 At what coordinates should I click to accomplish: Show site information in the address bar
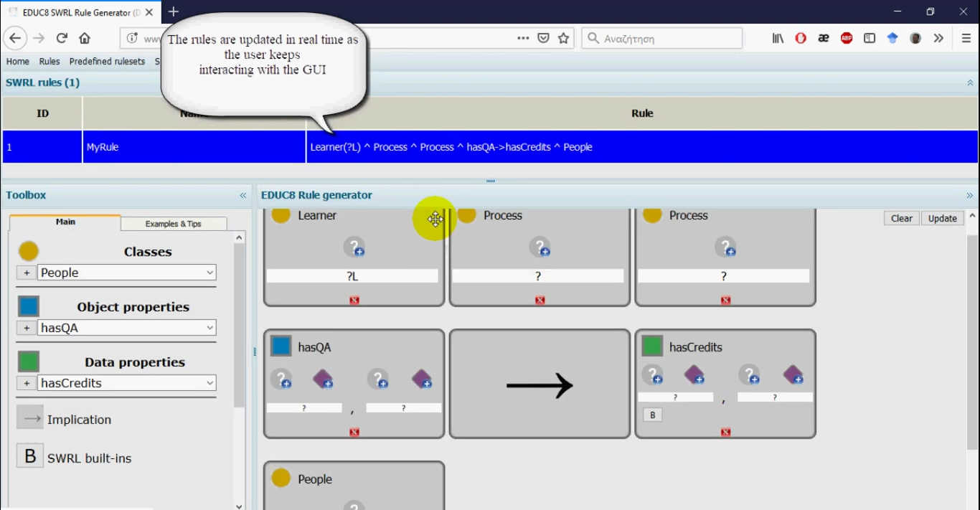point(132,38)
